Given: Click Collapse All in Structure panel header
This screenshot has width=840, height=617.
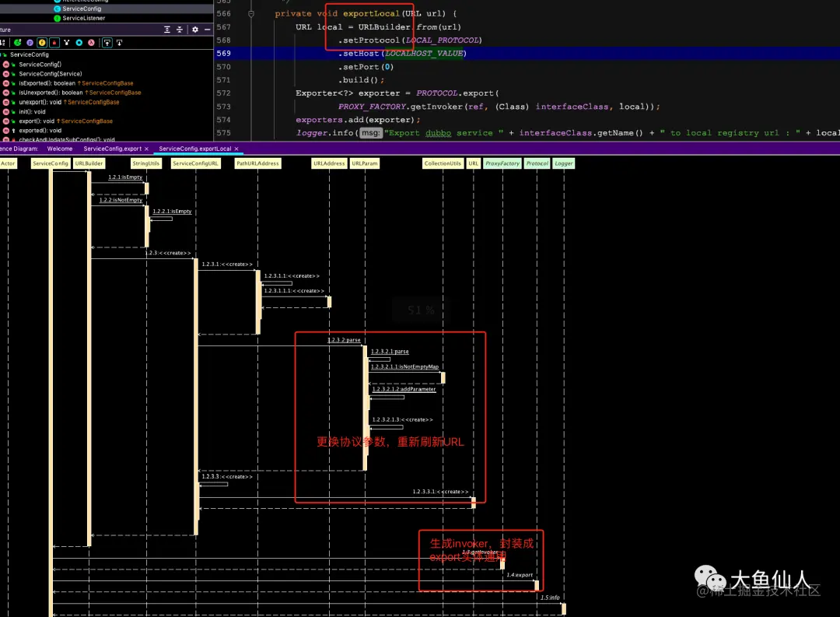Looking at the screenshot, I should [180, 30].
